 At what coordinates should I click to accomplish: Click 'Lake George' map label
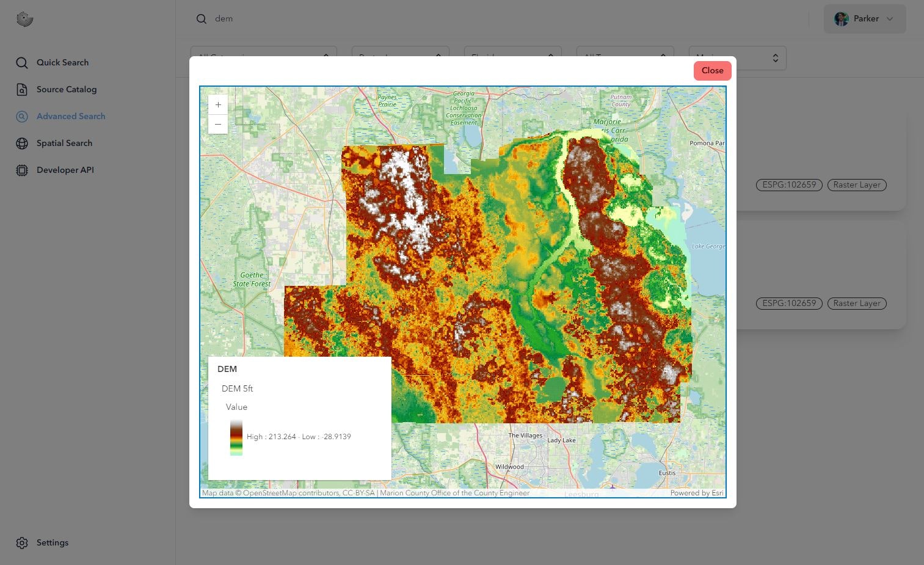[708, 246]
